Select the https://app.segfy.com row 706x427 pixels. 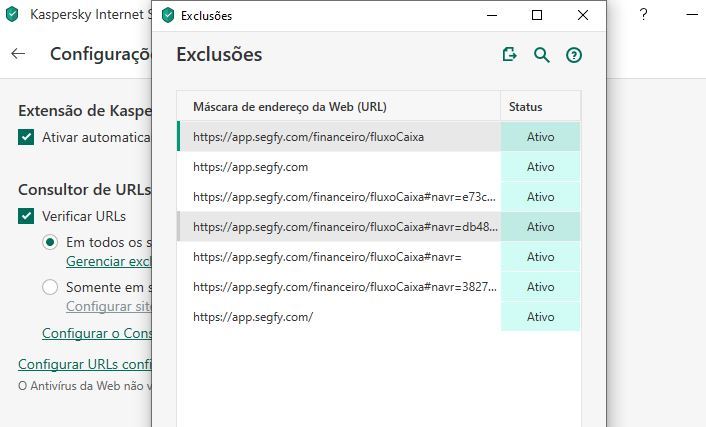point(339,167)
